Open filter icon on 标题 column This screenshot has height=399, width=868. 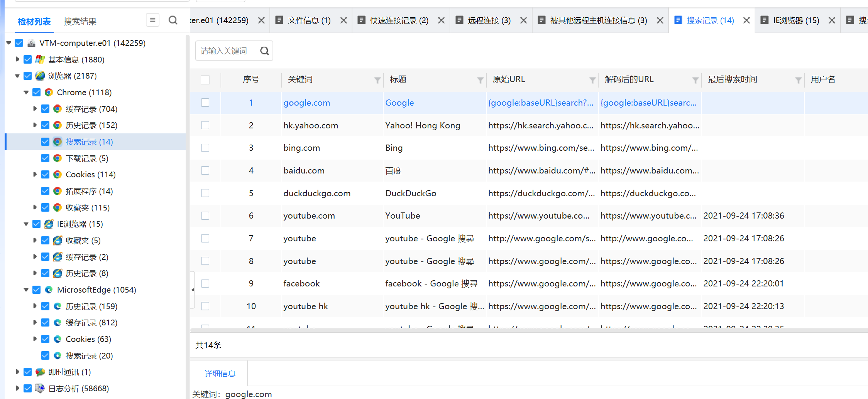pos(480,80)
